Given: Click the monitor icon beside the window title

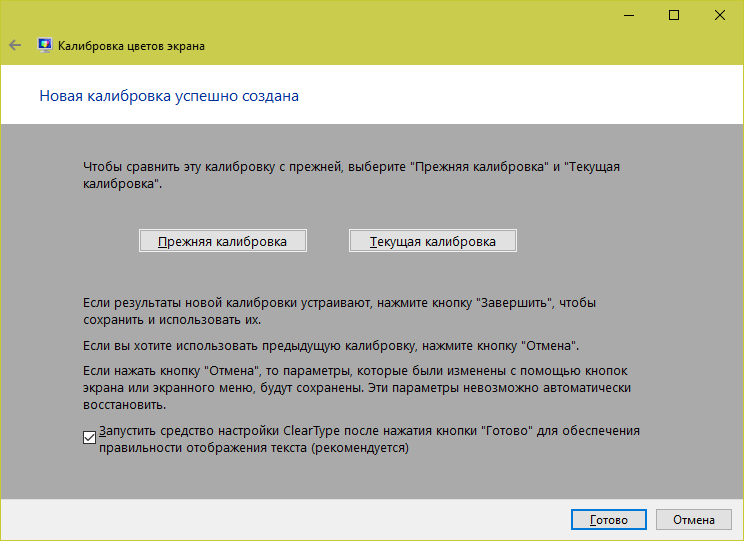Looking at the screenshot, I should (45, 45).
